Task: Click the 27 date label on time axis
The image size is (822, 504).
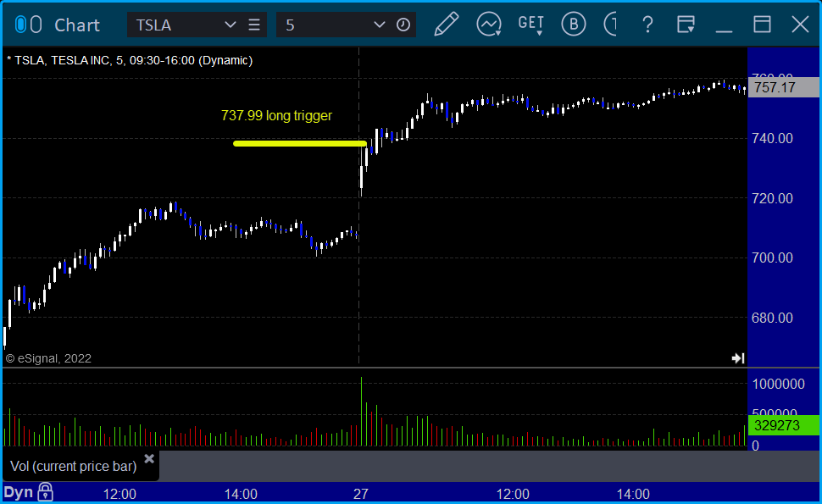Action: click(361, 494)
